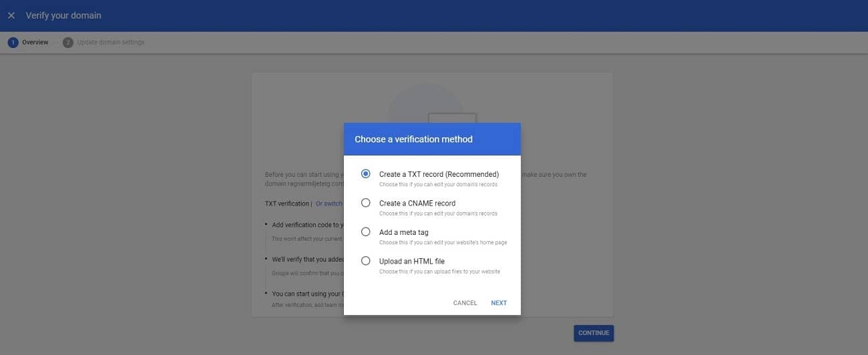The height and width of the screenshot is (355, 868).
Task: Click the Verify your domain title text
Action: [x=63, y=15]
